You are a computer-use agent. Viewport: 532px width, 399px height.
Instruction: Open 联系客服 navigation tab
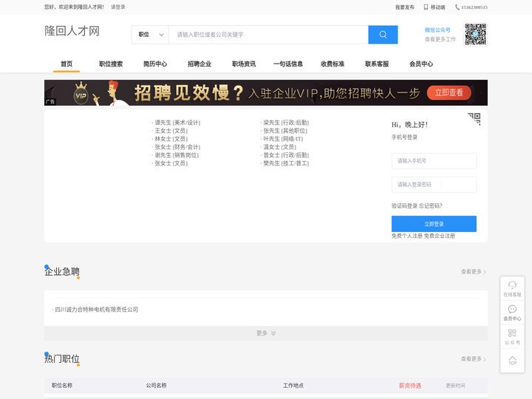coord(377,64)
